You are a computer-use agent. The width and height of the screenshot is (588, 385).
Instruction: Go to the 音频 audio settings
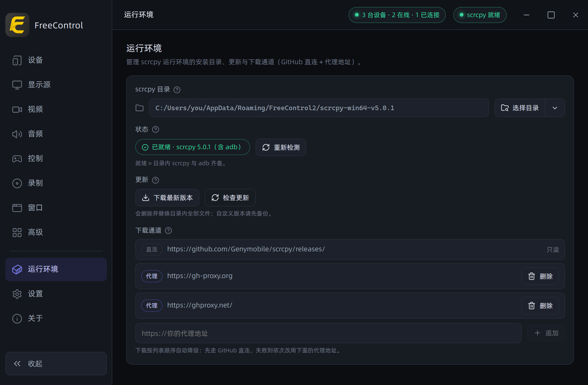pyautogui.click(x=56, y=134)
